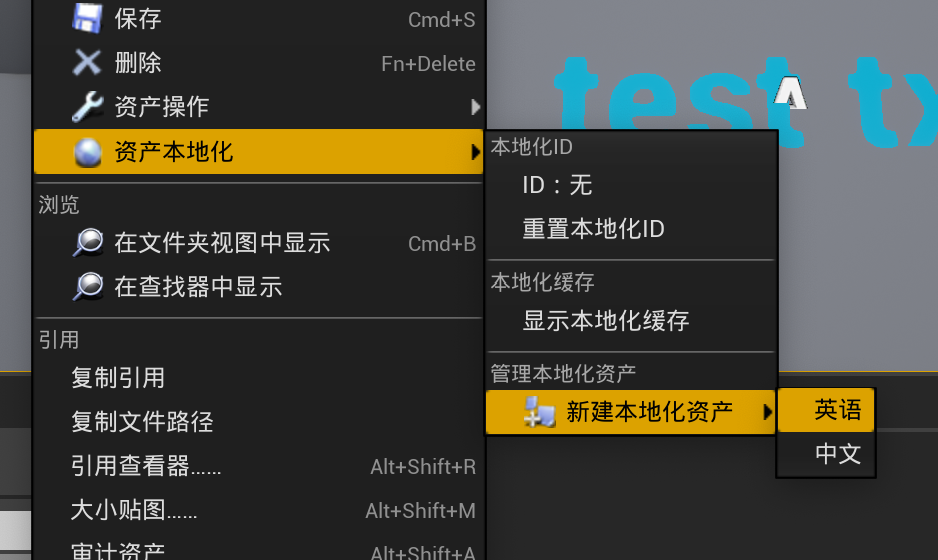Open 引用查看器 from the menu
The image size is (938, 560).
146,466
